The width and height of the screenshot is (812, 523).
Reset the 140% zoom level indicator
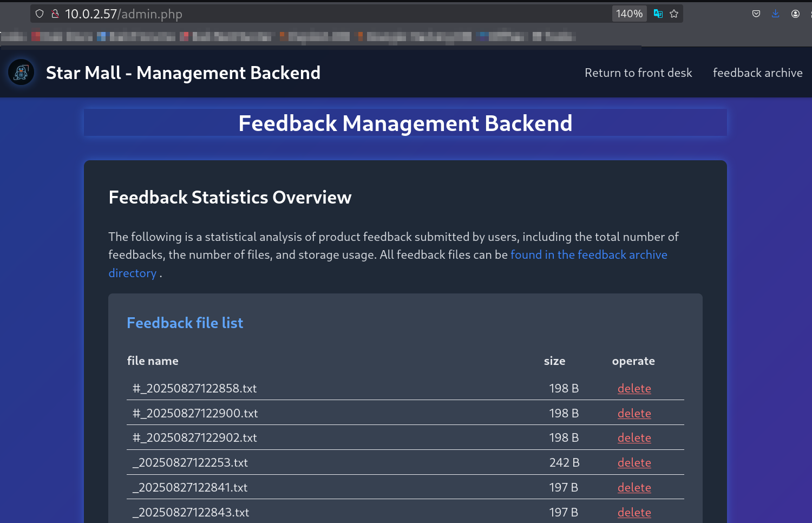(629, 14)
